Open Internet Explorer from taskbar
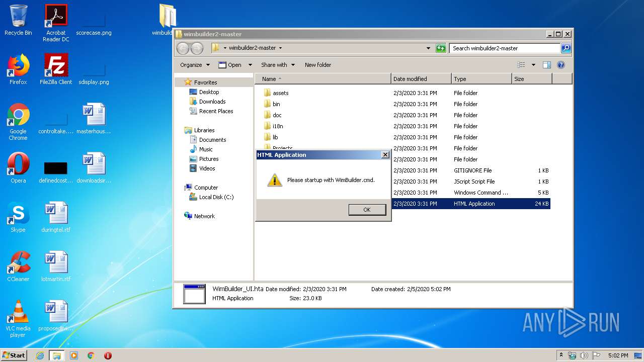The width and height of the screenshot is (644, 362). pyautogui.click(x=40, y=355)
